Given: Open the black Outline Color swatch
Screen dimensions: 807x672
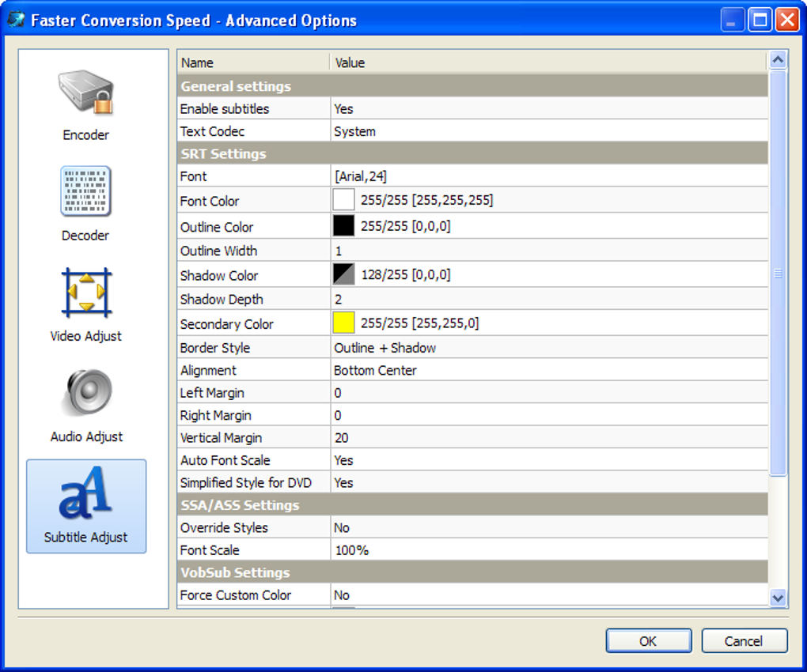Looking at the screenshot, I should [343, 226].
